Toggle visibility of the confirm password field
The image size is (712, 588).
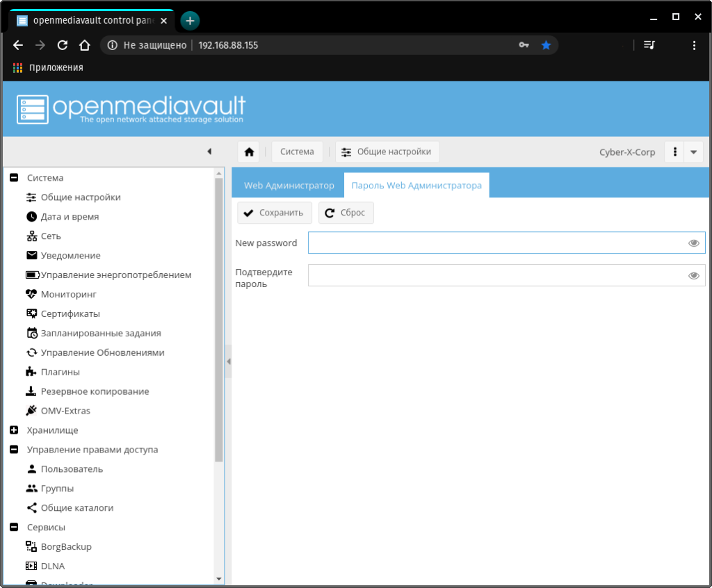tap(693, 276)
